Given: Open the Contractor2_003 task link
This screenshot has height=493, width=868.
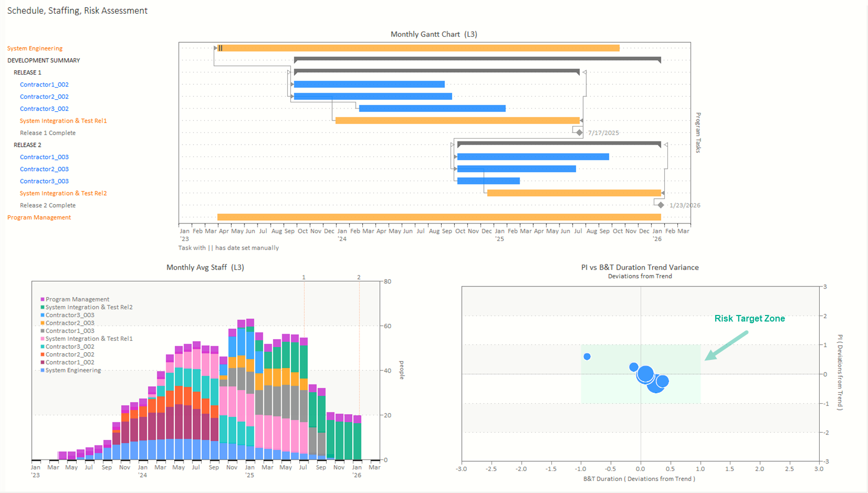Looking at the screenshot, I should click(44, 169).
